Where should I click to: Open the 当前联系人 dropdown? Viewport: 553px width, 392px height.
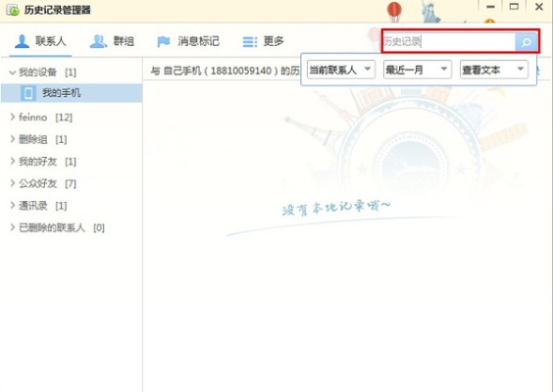tap(340, 70)
